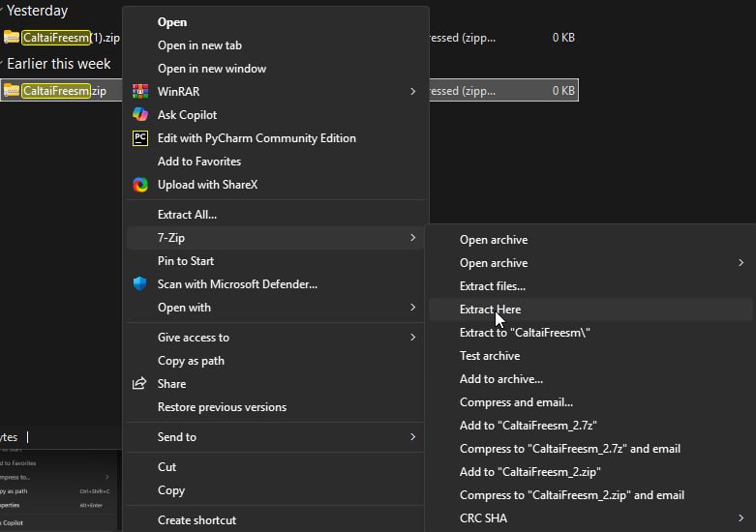Click the zip folder icon of CaltaiFreesm.zip
The image size is (756, 532).
click(11, 90)
